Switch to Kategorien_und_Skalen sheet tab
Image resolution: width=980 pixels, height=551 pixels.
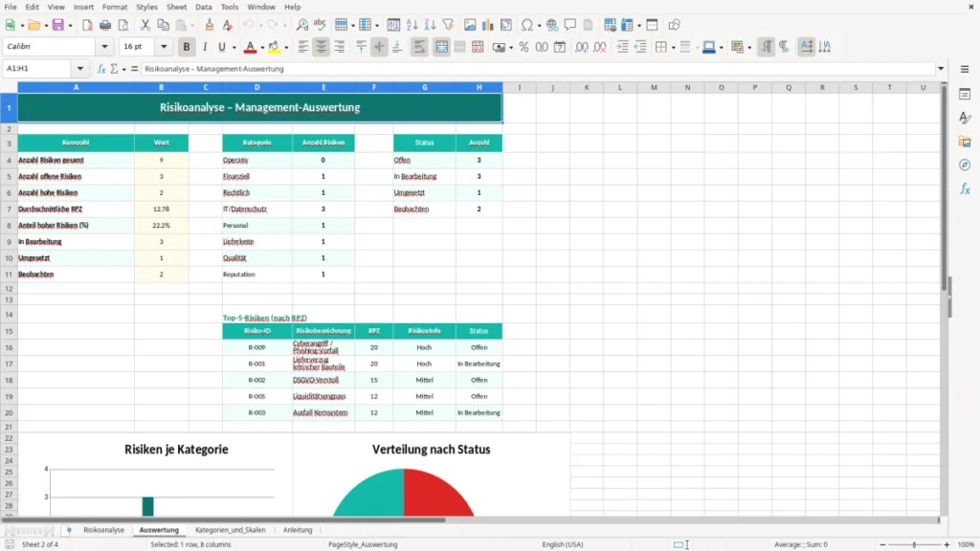(x=230, y=530)
